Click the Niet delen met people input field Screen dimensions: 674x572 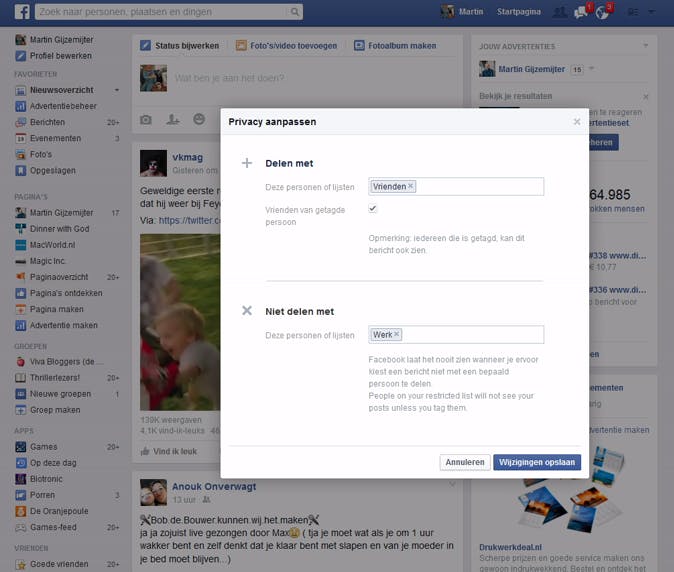click(x=456, y=334)
